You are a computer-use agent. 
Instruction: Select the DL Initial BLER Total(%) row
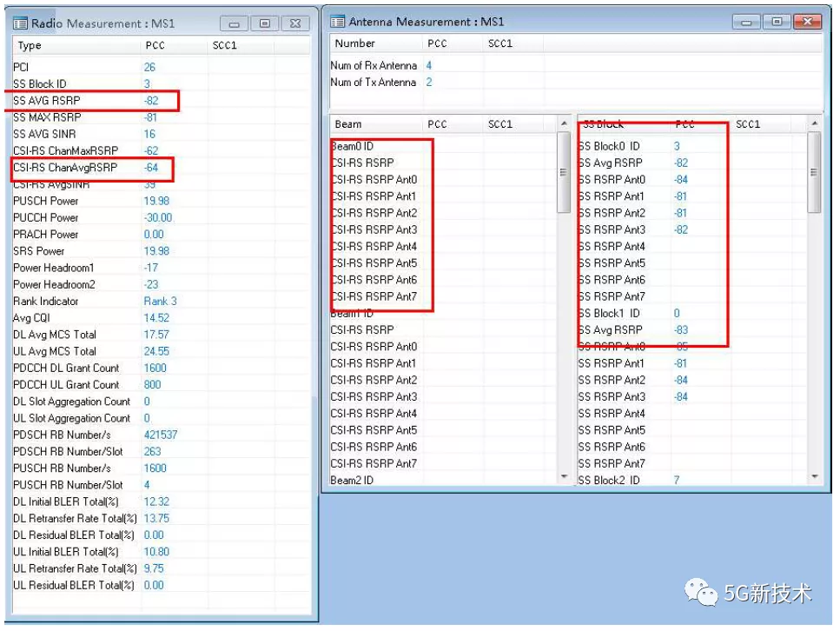[161, 501]
